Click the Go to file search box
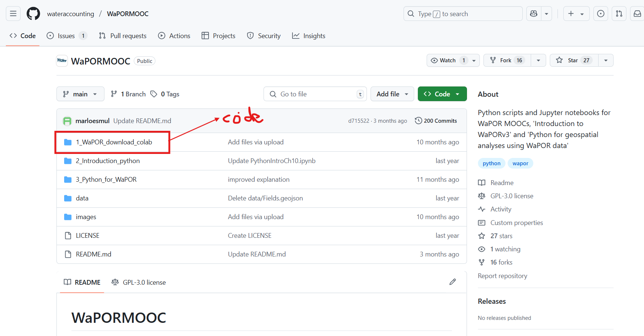This screenshot has width=644, height=336. 315,94
